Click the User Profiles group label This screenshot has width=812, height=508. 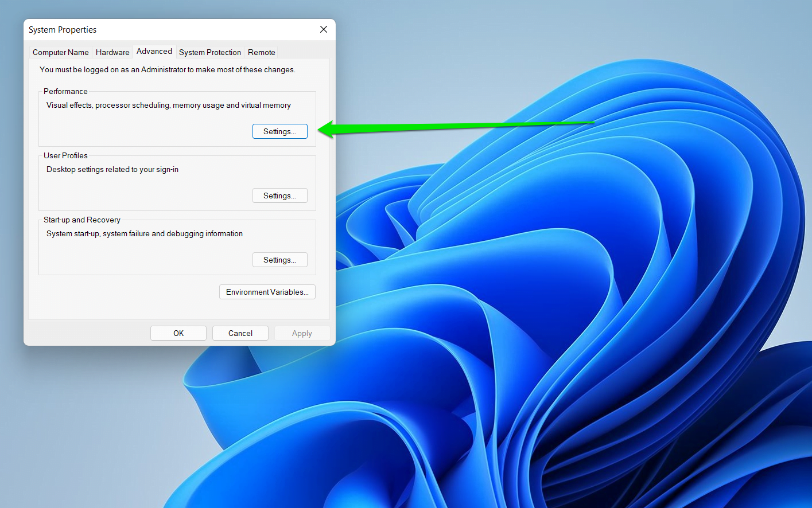[65, 155]
